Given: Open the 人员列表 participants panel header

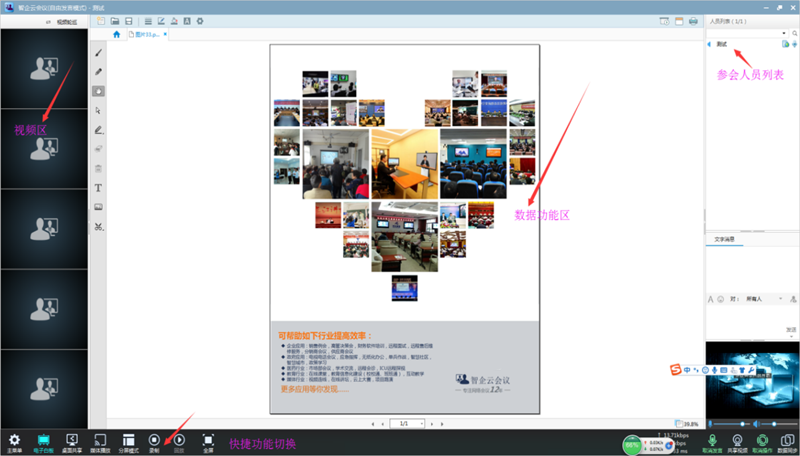Looking at the screenshot, I should [728, 21].
